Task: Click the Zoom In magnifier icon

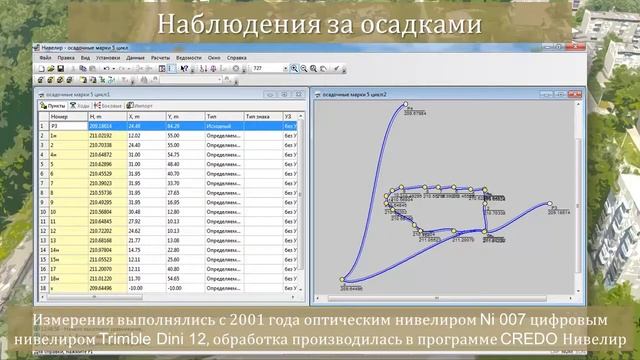Action: [294, 69]
